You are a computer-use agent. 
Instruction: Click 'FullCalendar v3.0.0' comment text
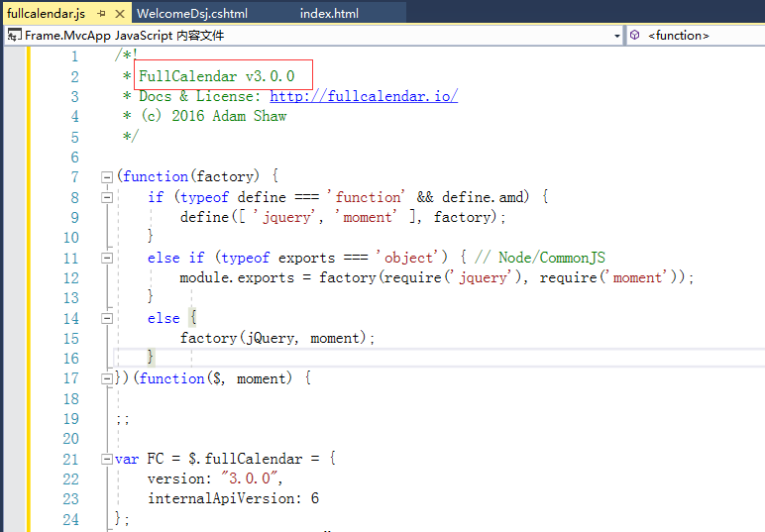coord(217,76)
